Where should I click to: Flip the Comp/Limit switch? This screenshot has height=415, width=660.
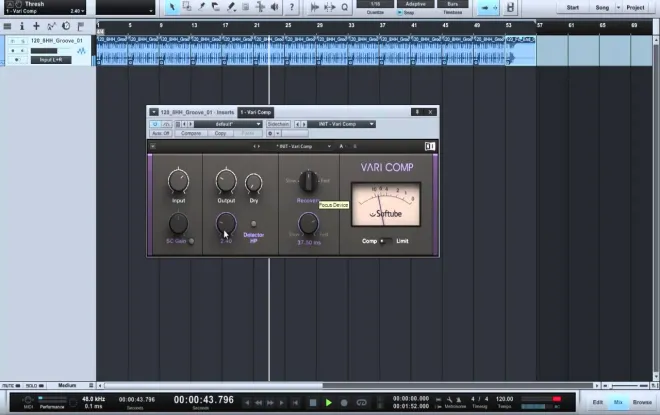click(385, 241)
